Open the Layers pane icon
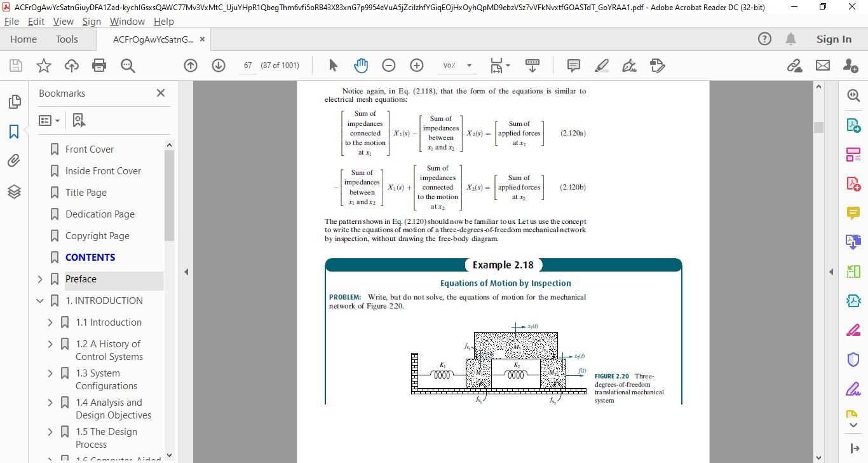Viewport: 868px width, 463px height. click(14, 191)
